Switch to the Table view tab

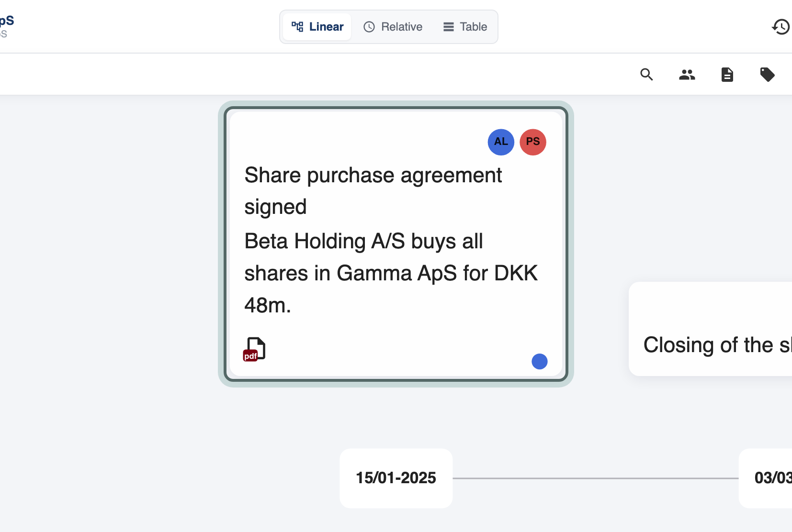click(465, 27)
